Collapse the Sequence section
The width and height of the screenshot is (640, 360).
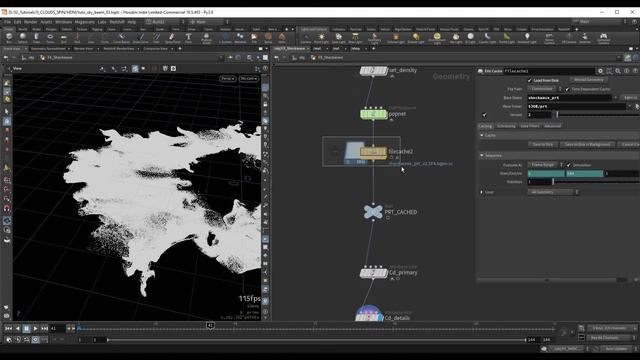click(x=482, y=156)
